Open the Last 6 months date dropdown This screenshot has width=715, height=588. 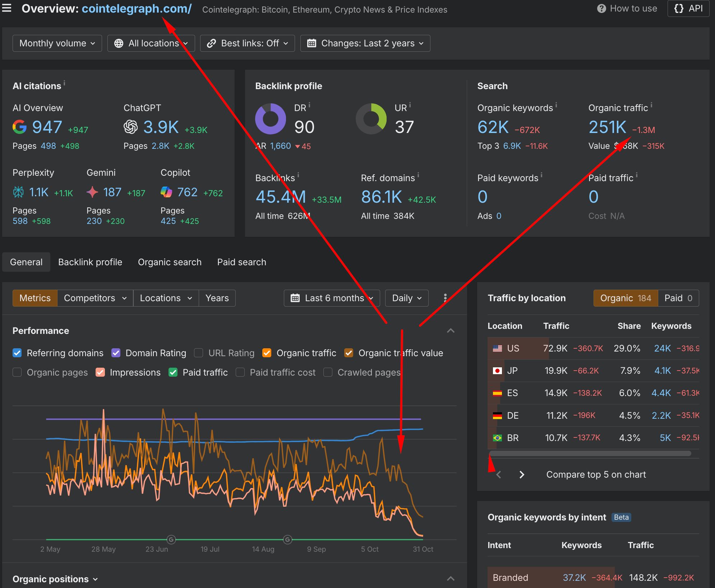(x=331, y=298)
